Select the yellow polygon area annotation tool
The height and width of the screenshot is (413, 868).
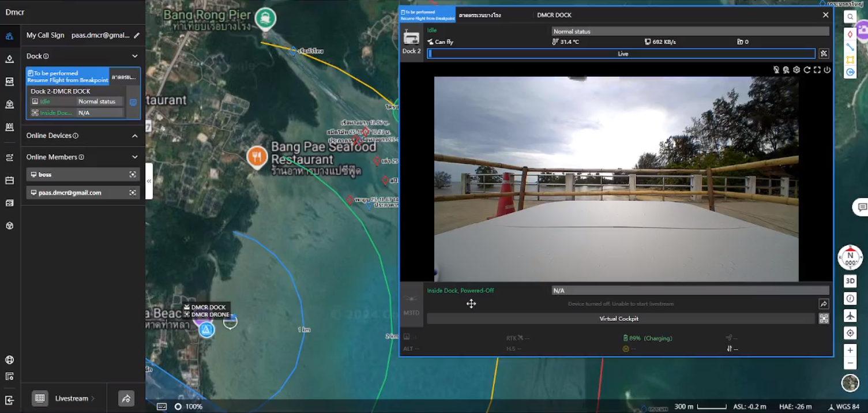850,59
